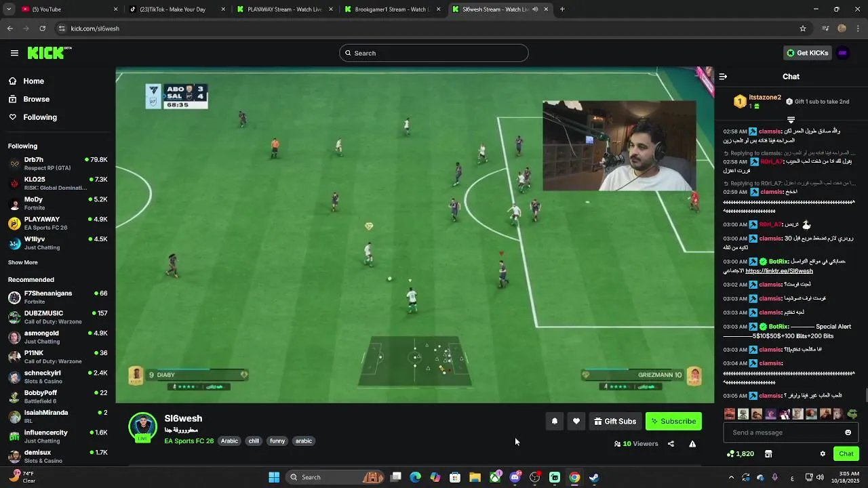The image size is (868, 488).
Task: Go back in browser
Action: click(10, 28)
